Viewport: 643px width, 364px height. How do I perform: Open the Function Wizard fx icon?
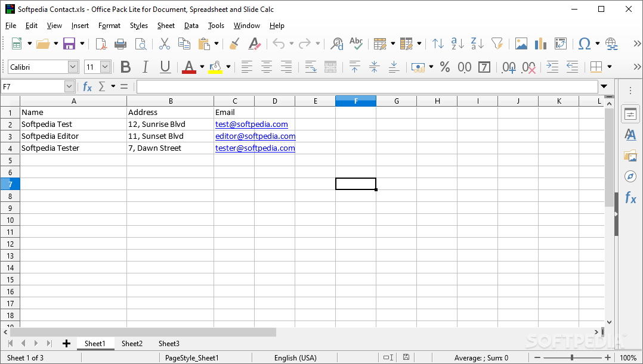[x=87, y=87]
